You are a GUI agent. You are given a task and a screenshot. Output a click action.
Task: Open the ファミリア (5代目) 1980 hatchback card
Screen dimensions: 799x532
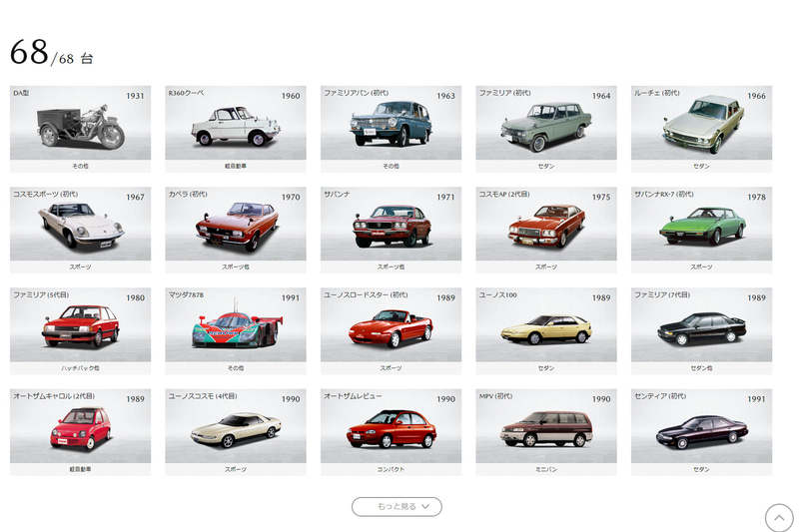(x=80, y=331)
